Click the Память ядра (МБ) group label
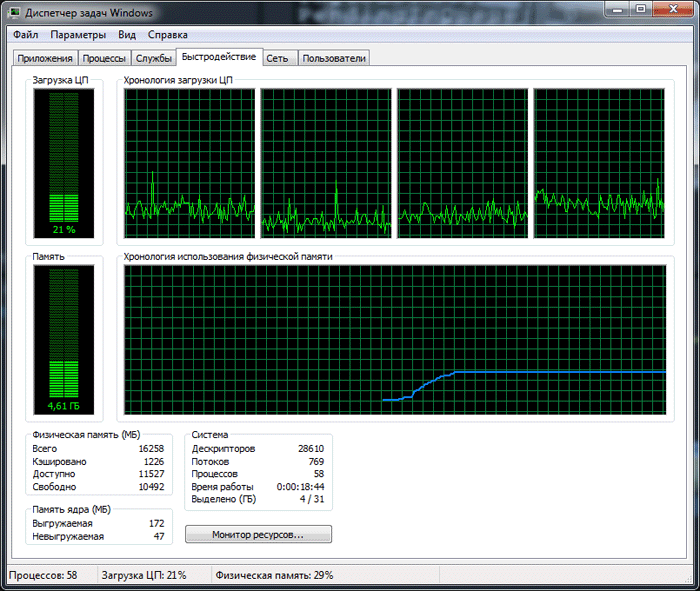This screenshot has height=591, width=700. click(x=71, y=510)
